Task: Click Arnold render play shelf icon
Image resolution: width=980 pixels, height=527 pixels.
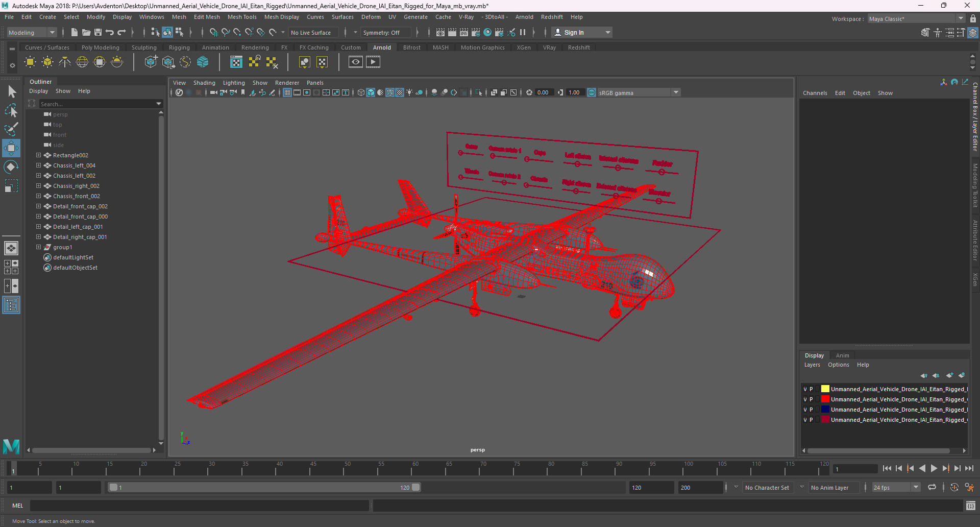Action: pos(373,62)
